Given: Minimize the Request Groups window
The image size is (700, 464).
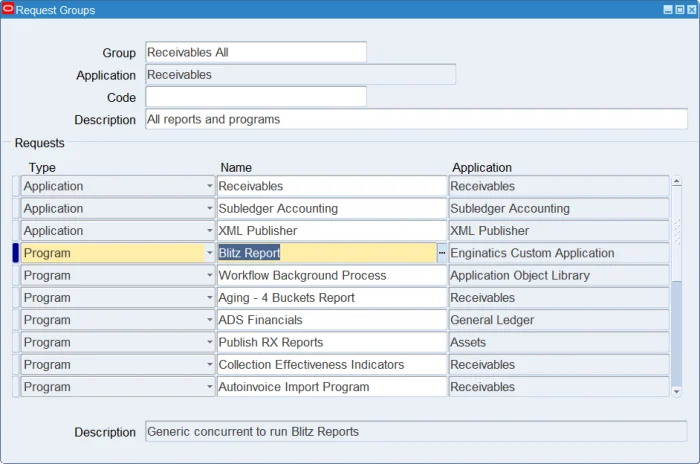Looking at the screenshot, I should [668, 10].
